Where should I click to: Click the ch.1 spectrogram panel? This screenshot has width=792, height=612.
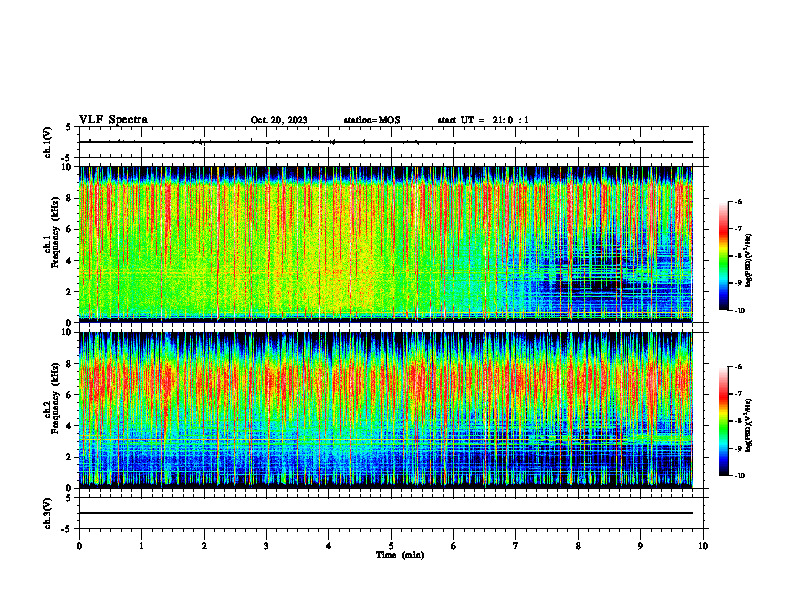click(385, 244)
